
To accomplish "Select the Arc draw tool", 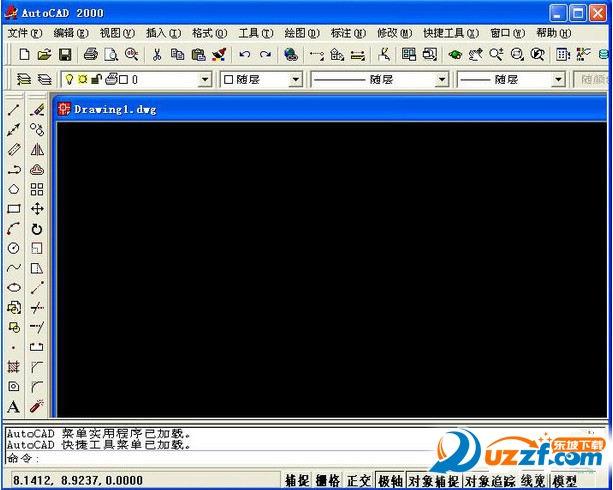I will tap(14, 229).
